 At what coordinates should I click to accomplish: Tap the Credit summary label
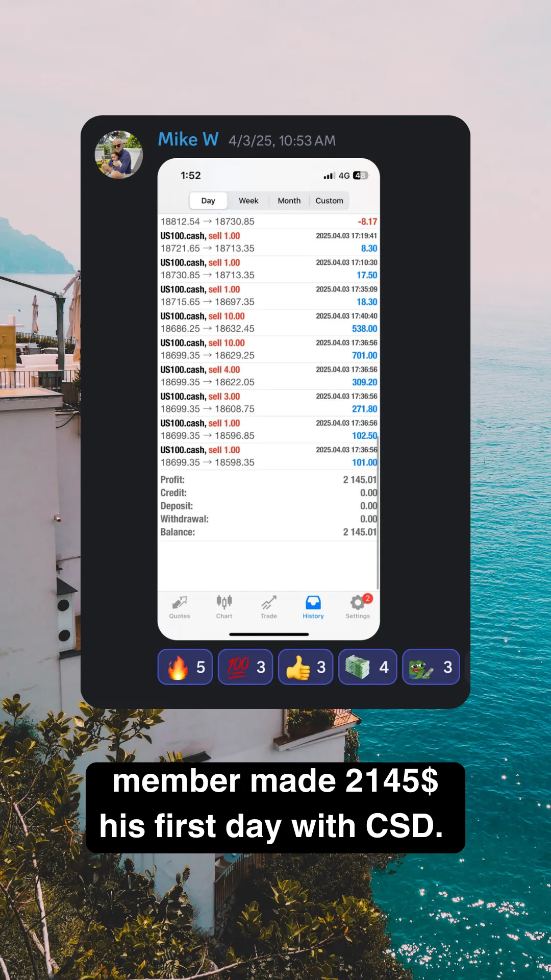tap(173, 493)
